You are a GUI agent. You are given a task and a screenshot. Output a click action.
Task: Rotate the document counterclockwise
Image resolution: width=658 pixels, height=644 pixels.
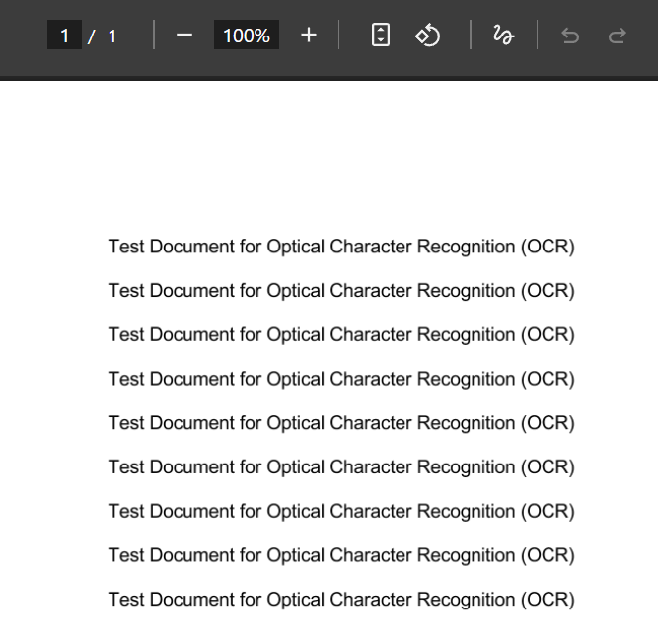tap(427, 36)
